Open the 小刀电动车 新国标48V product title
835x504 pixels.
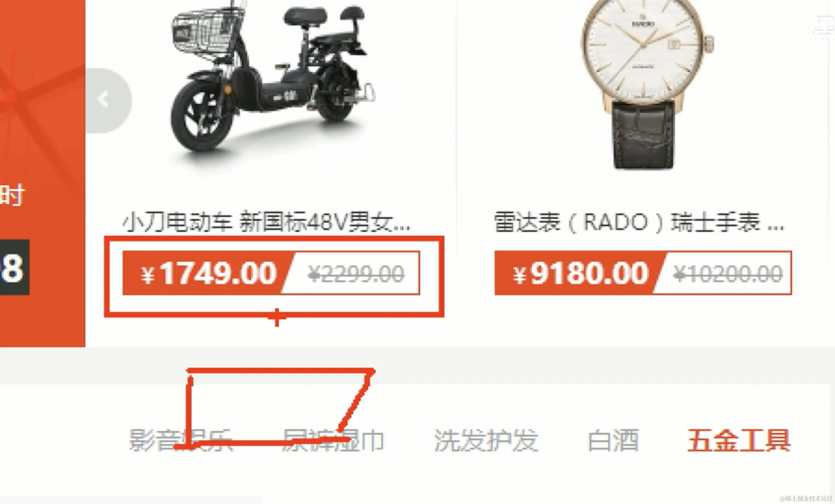point(266,223)
